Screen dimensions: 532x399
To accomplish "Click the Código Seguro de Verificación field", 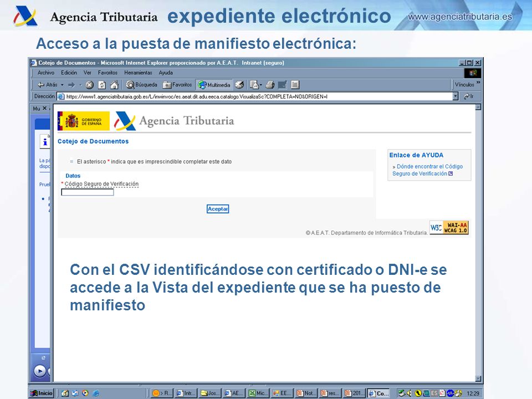I will coord(88,192).
